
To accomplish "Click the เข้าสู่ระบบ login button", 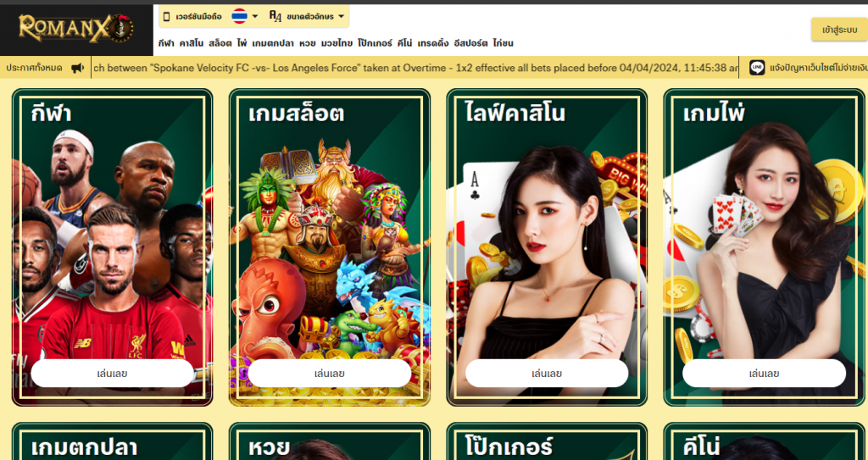I will tap(839, 30).
